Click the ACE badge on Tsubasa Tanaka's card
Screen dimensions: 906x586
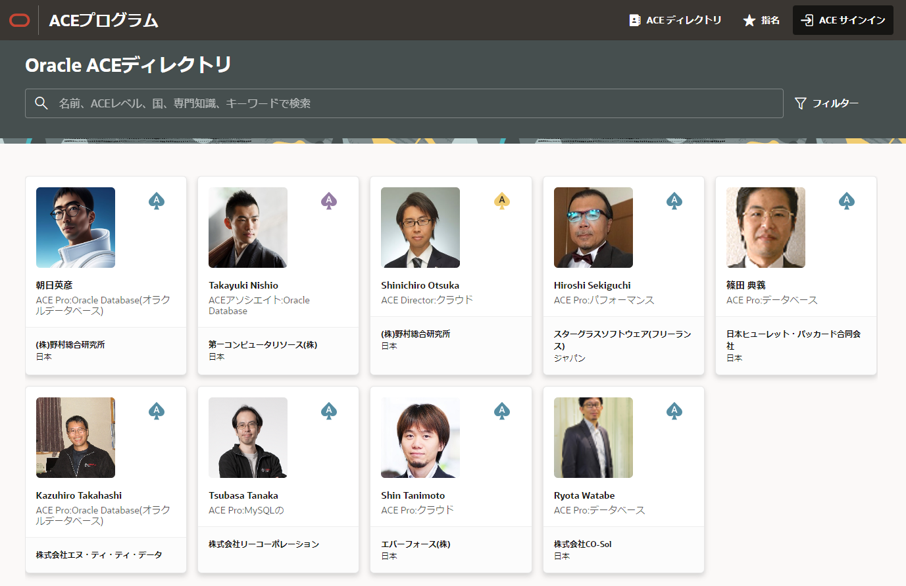(x=329, y=411)
